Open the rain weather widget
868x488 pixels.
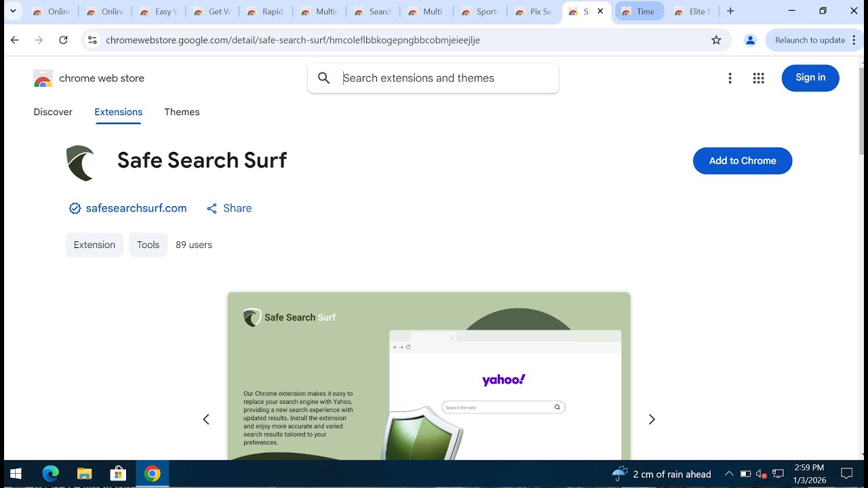[x=662, y=474]
